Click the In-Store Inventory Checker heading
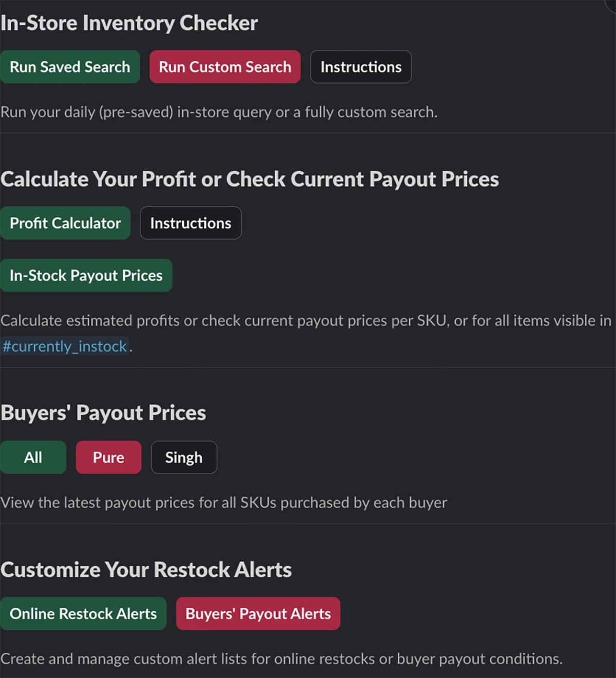Screen dimensions: 616x678 pos(129,23)
